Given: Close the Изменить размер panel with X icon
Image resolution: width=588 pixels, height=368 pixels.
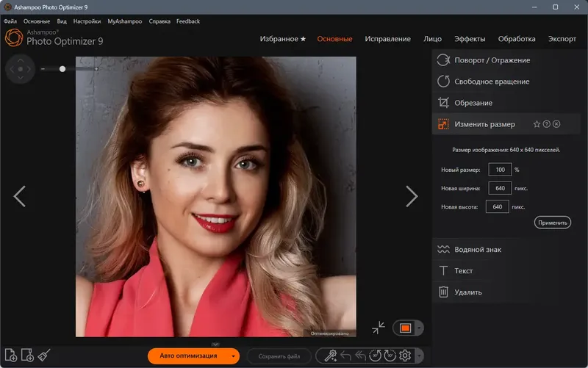Looking at the screenshot, I should (557, 124).
